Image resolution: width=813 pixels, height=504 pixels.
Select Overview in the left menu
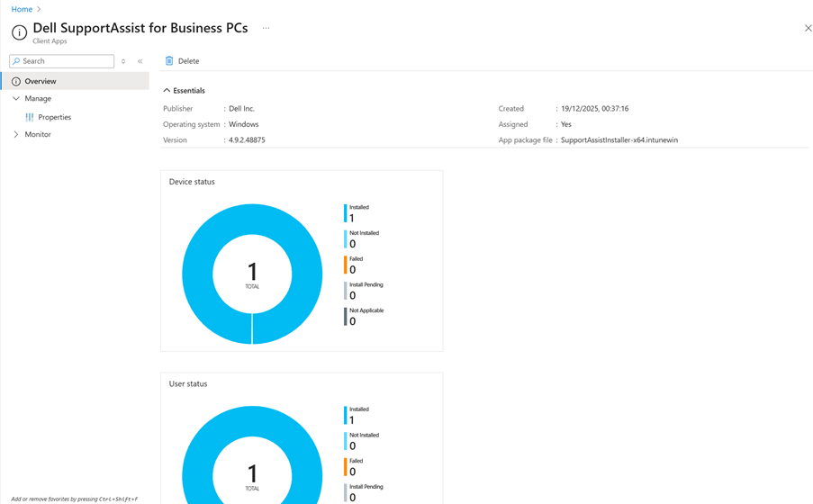(x=41, y=82)
